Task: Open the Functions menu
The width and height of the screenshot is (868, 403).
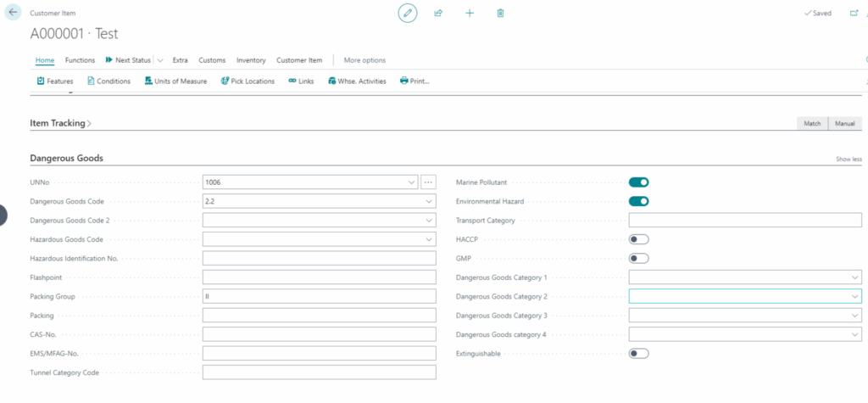Action: click(81, 60)
